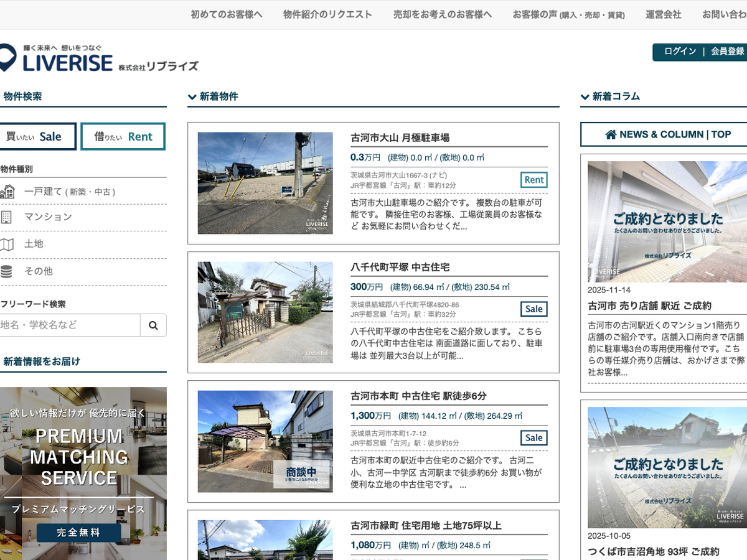Open 初めてのお客様へ in top navigation
The height and width of the screenshot is (560, 747).
pos(227,14)
